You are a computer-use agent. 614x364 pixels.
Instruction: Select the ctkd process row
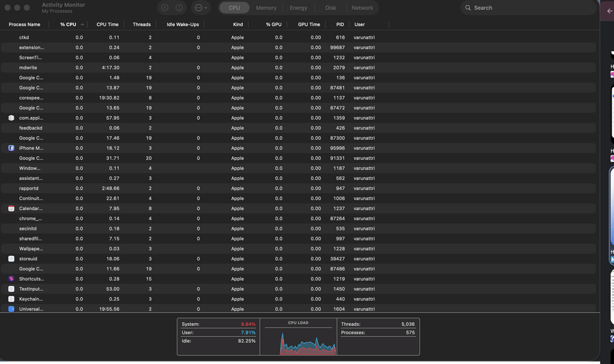click(299, 37)
